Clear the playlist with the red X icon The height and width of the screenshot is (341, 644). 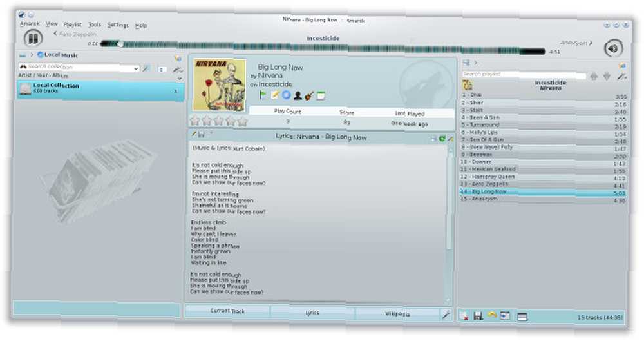coord(464,316)
